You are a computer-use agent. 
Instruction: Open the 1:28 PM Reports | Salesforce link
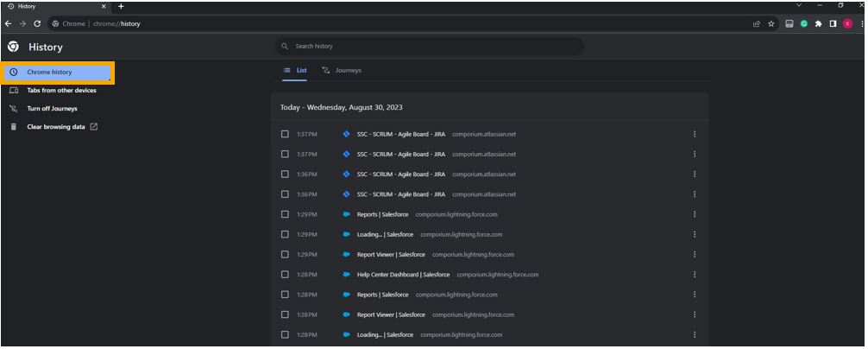tap(382, 295)
